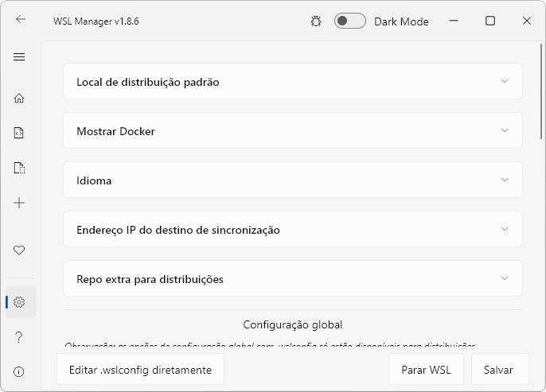Expand Endereço IP do destino de sincronização
Viewport: 546px width, 392px height.
pyautogui.click(x=293, y=230)
